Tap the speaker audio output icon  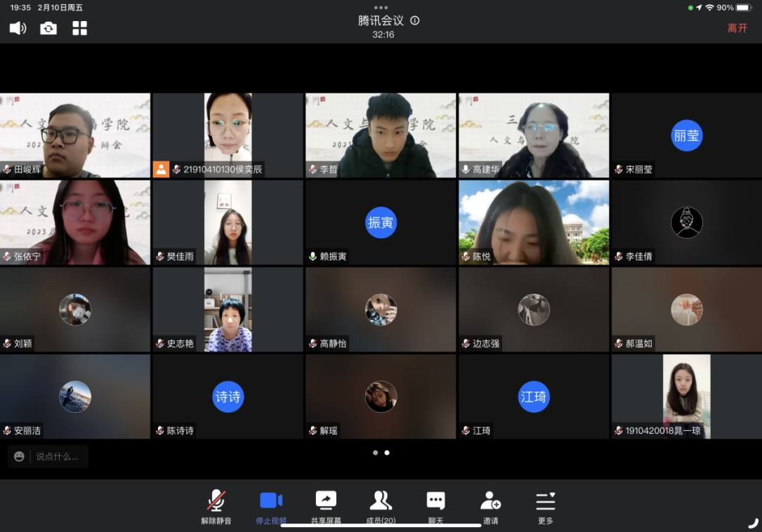[x=18, y=28]
